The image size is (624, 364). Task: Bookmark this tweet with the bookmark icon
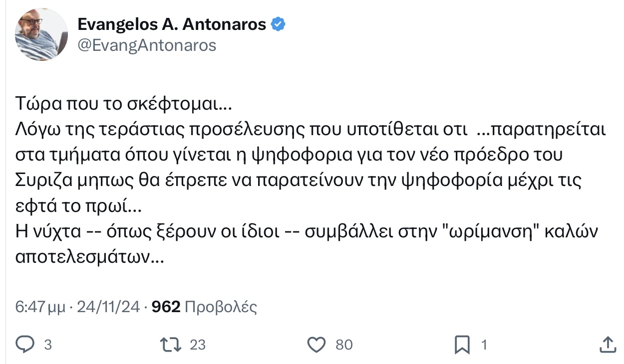(462, 345)
